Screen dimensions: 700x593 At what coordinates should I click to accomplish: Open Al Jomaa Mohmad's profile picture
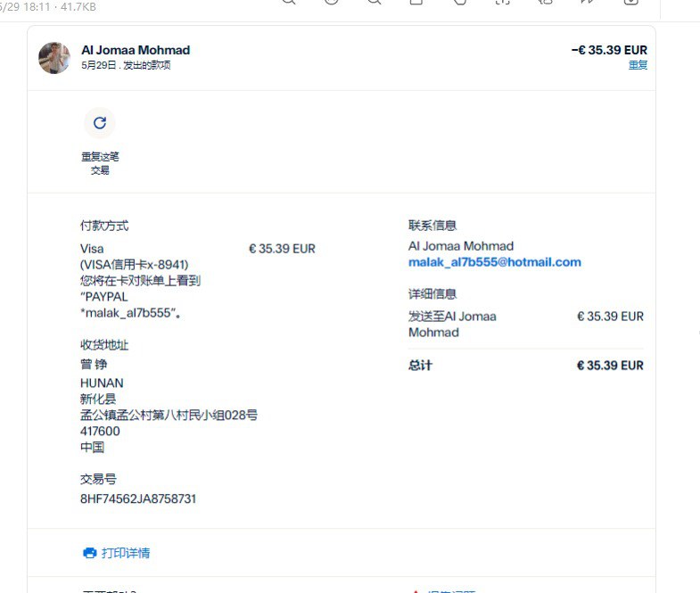click(54, 58)
